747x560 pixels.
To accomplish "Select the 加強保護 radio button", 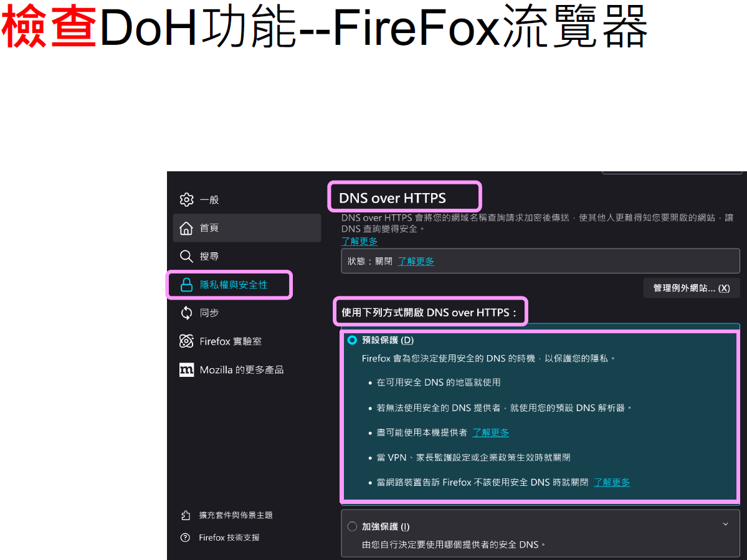I will pyautogui.click(x=353, y=526).
